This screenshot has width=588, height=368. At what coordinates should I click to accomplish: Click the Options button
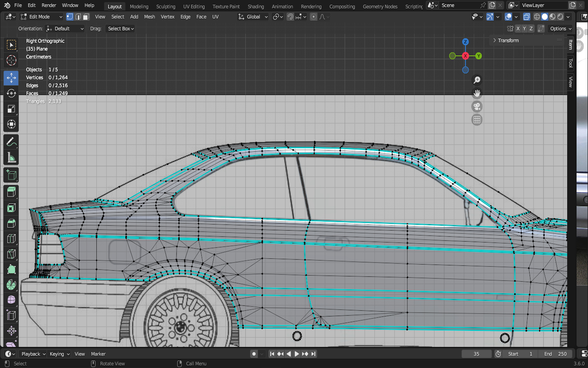[x=561, y=29]
